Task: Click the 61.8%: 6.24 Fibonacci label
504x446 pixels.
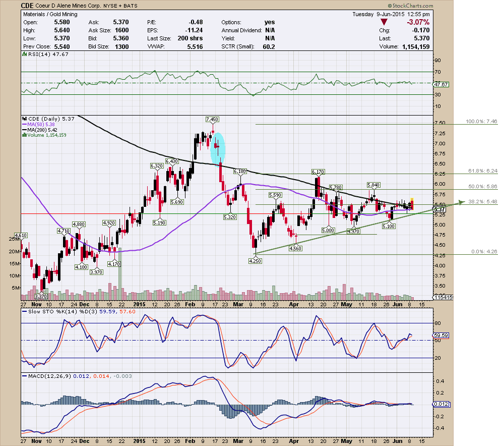Action: coord(482,171)
